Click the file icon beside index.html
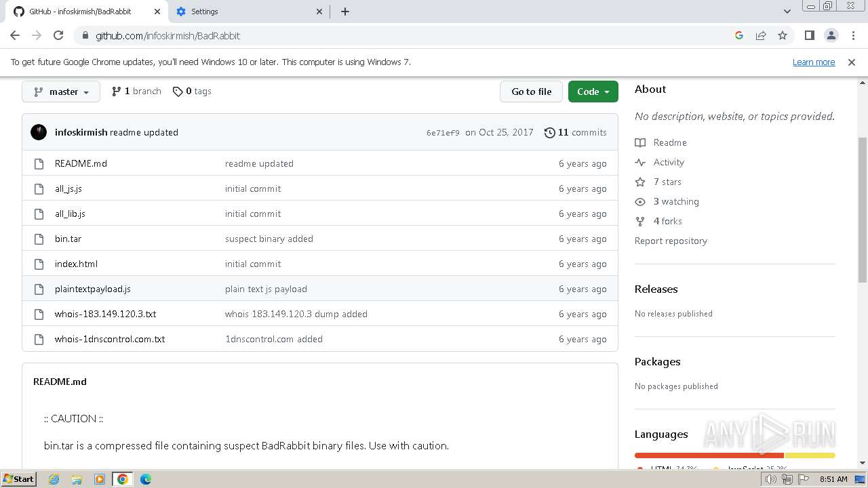 [39, 264]
